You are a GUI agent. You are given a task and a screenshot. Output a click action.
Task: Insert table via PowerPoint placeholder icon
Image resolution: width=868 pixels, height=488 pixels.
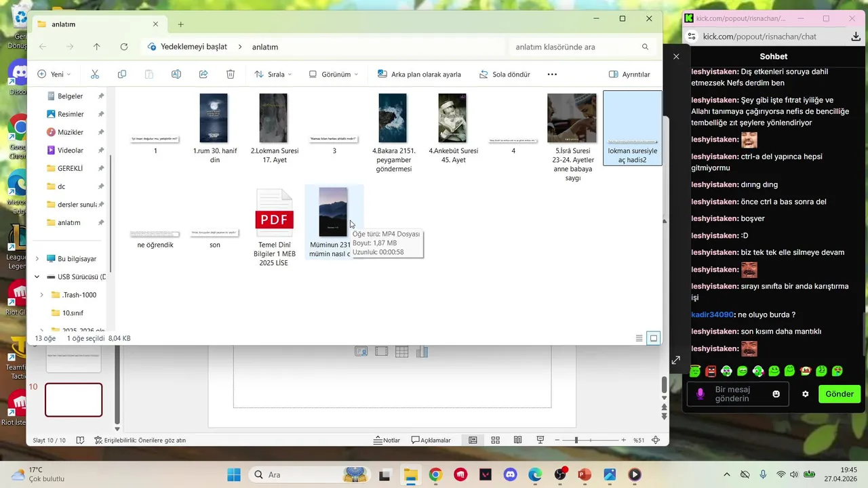[401, 352]
